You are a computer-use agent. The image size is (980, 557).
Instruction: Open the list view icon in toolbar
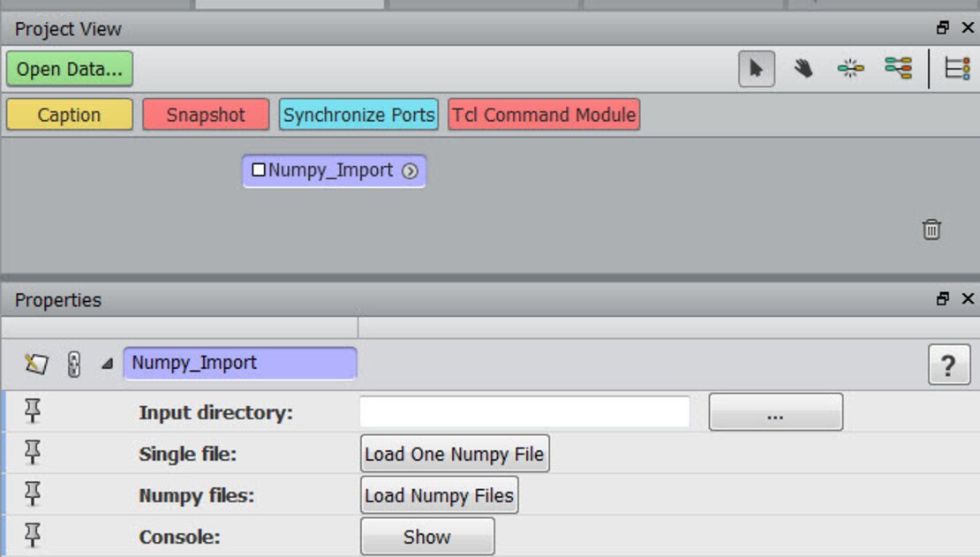coord(957,69)
